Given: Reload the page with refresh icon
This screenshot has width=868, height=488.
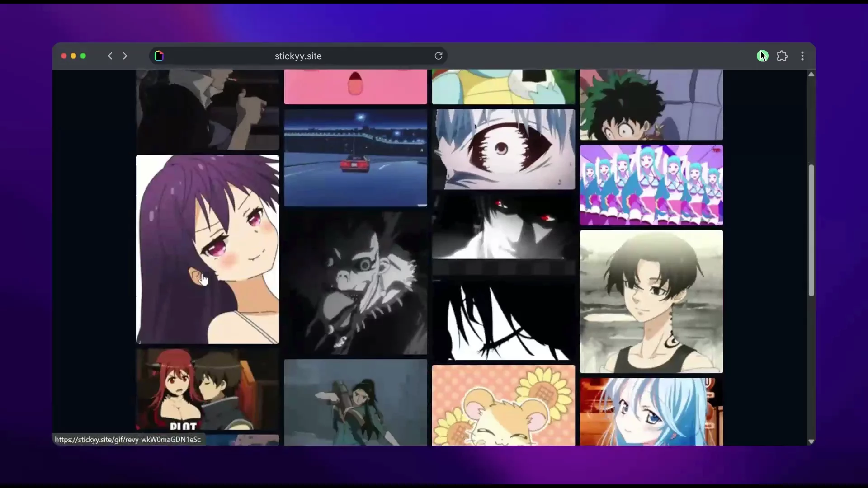Looking at the screenshot, I should pyautogui.click(x=438, y=56).
